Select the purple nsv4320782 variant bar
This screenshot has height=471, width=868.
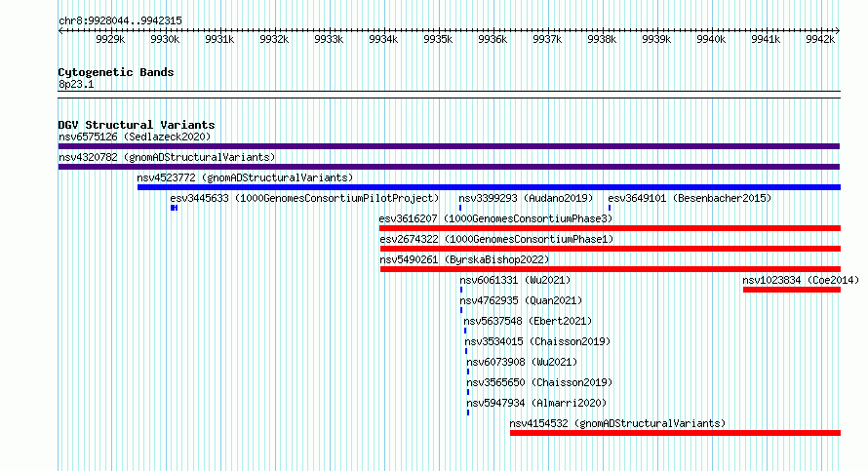449,167
